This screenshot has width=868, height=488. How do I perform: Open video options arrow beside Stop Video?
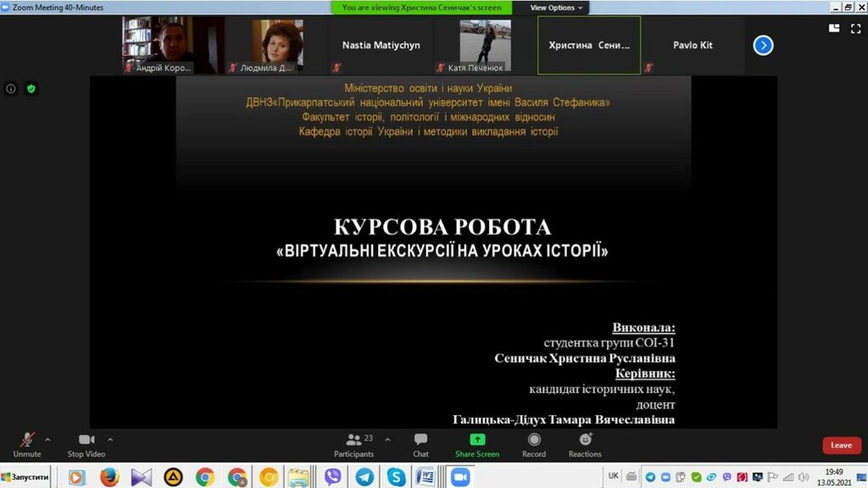click(110, 440)
